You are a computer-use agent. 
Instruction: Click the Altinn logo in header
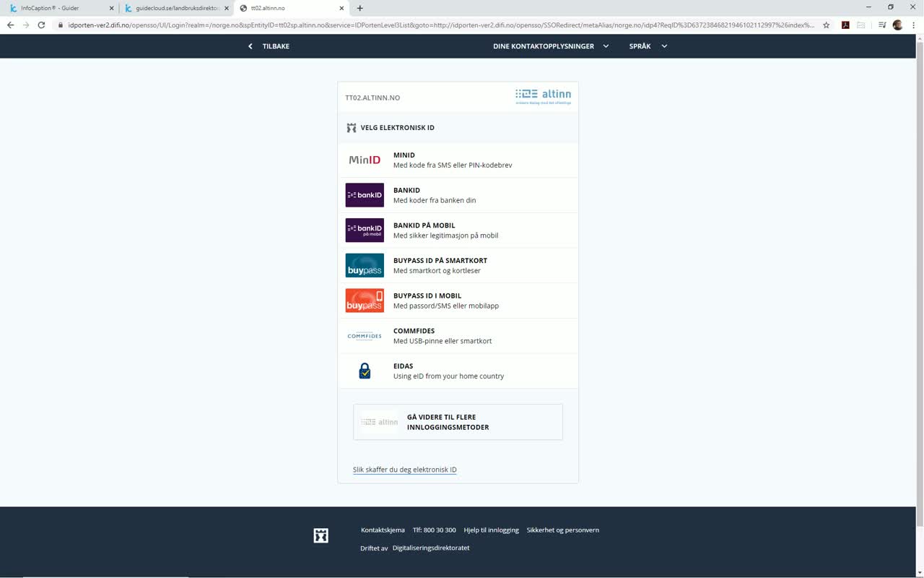(543, 97)
